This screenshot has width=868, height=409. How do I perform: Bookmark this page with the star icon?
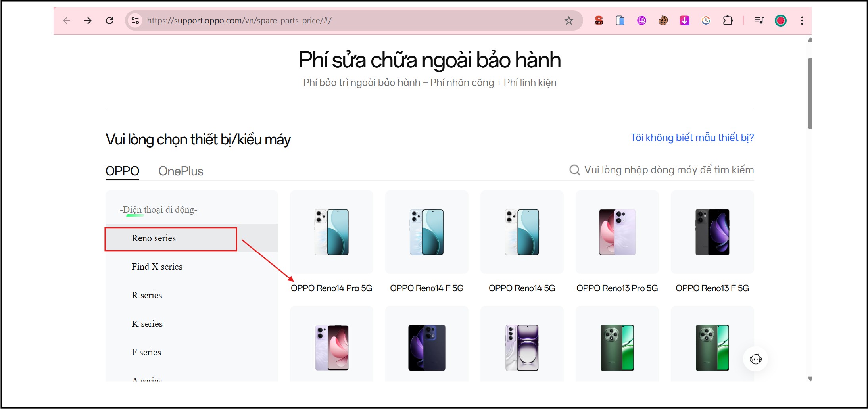pyautogui.click(x=569, y=20)
